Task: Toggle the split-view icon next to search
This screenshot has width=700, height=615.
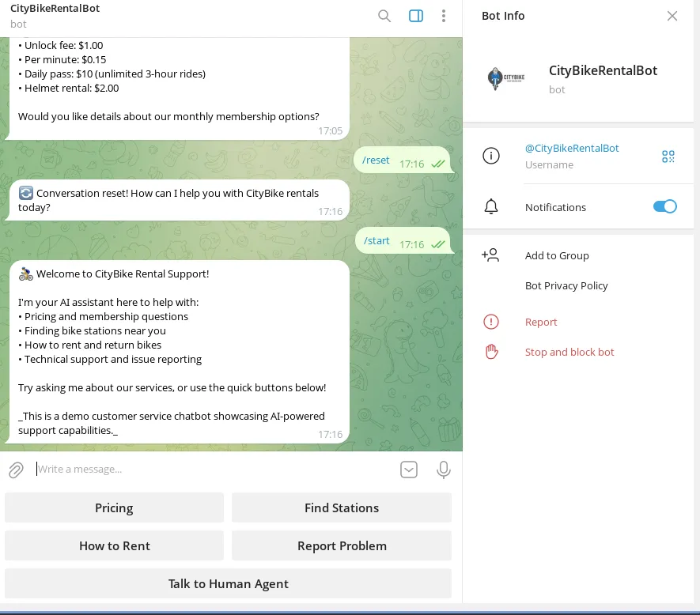Action: pos(415,16)
